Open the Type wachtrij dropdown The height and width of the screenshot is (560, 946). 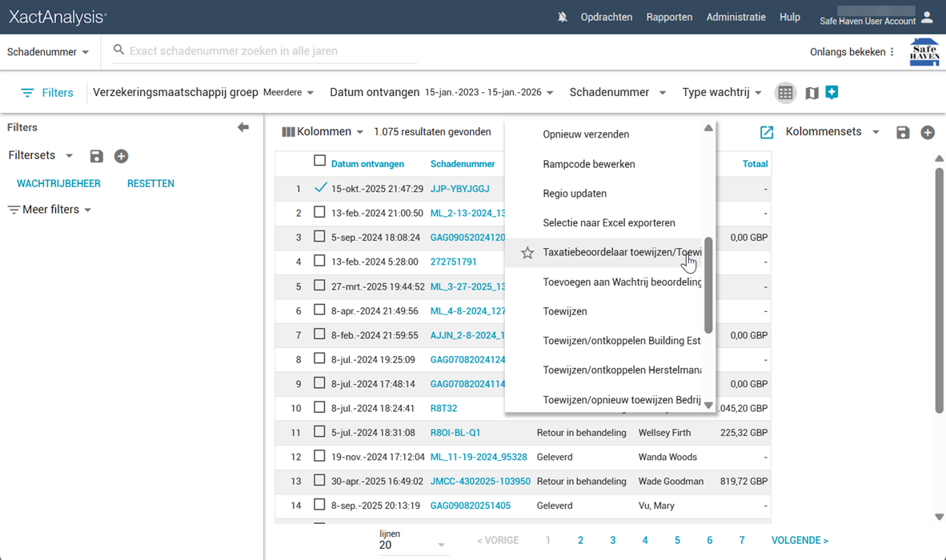(x=721, y=93)
